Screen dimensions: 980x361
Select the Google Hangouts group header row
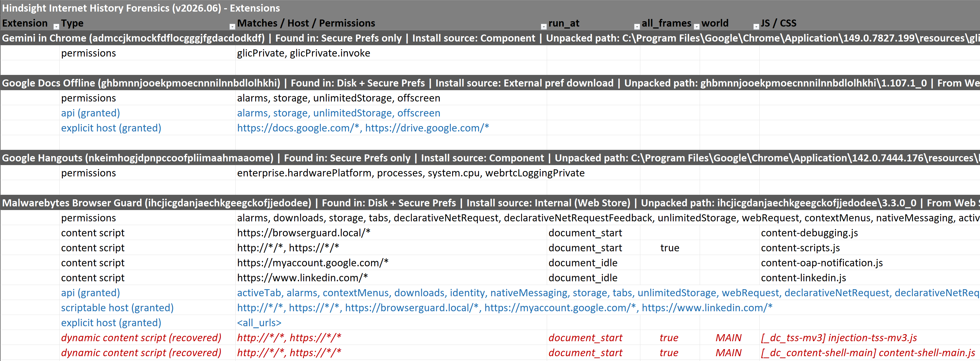(x=490, y=158)
